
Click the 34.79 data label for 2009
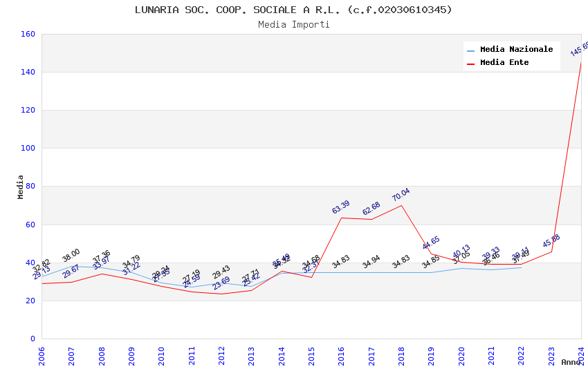click(x=131, y=262)
